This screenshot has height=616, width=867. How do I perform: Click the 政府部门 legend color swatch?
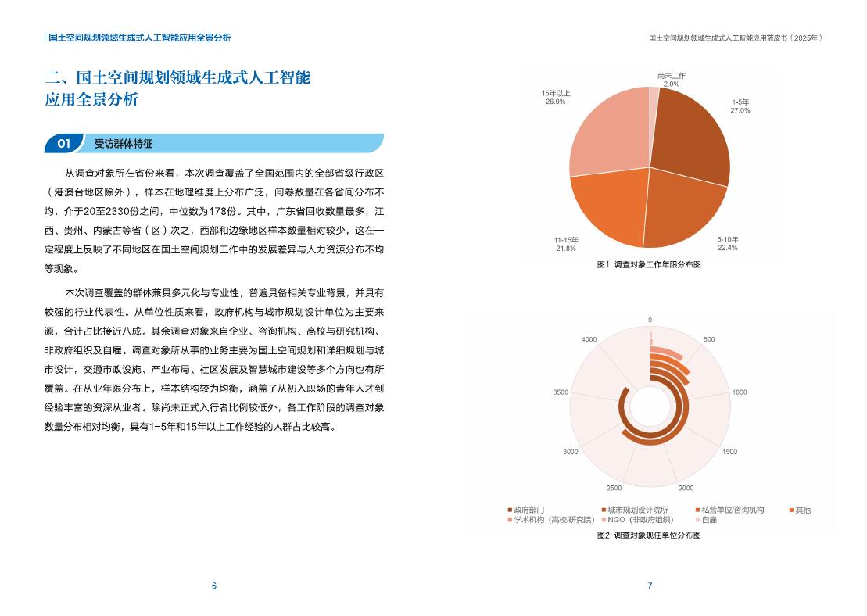[x=509, y=510]
